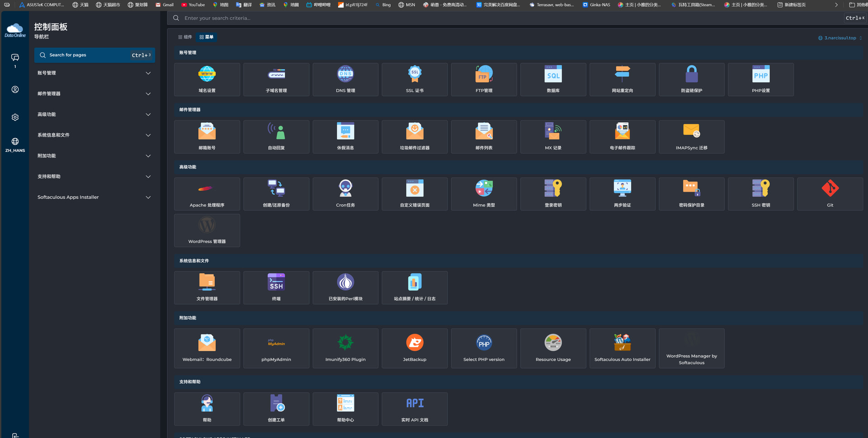Click the user account icon in sidebar
This screenshot has height=438, width=868.
click(15, 89)
